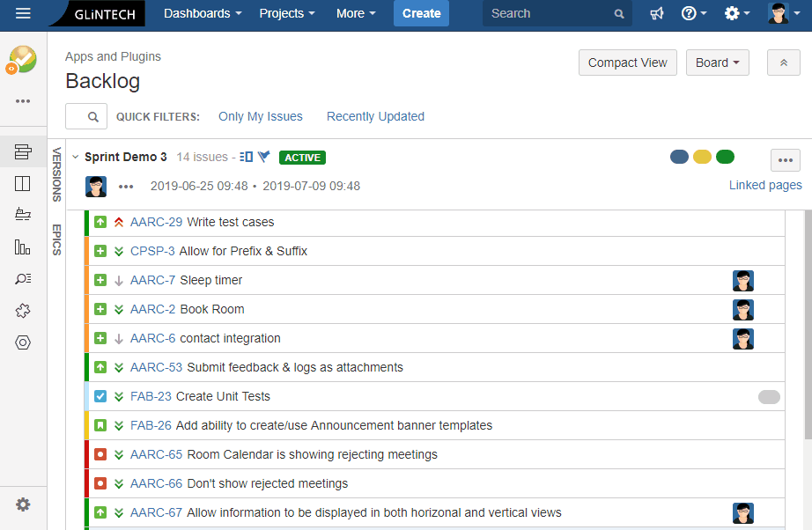Open the ellipsis beside the sprint avatar
Screen dimensions: 812x530
[126, 187]
